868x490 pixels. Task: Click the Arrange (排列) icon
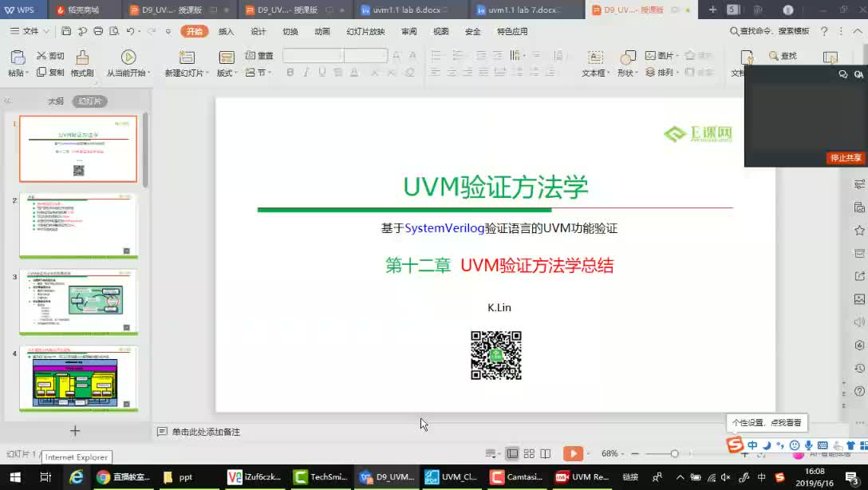pos(650,72)
